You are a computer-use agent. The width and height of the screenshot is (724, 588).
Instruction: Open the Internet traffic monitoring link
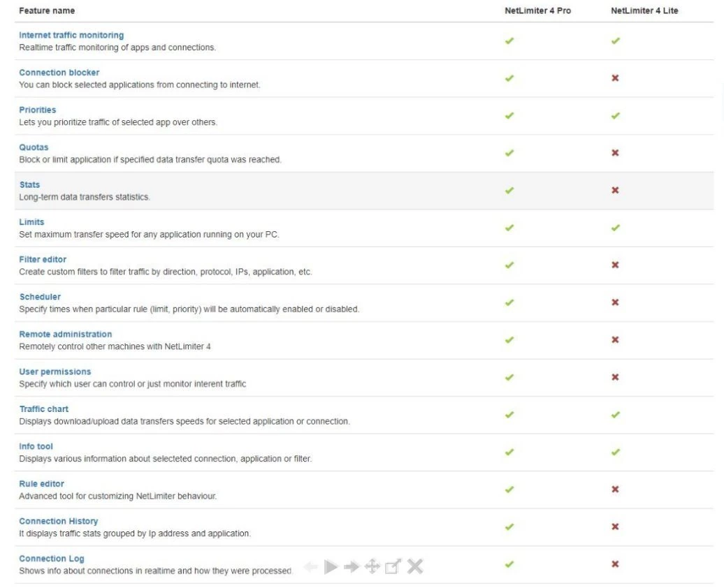(x=71, y=35)
